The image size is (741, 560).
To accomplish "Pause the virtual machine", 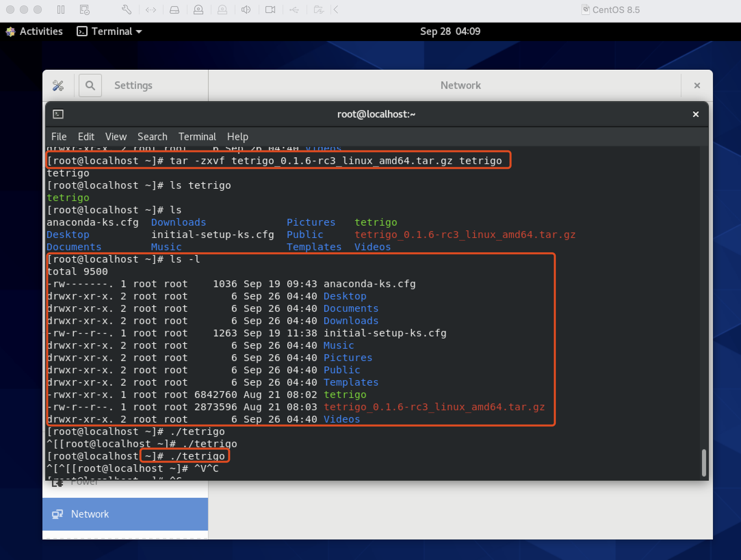I will pos(61,10).
